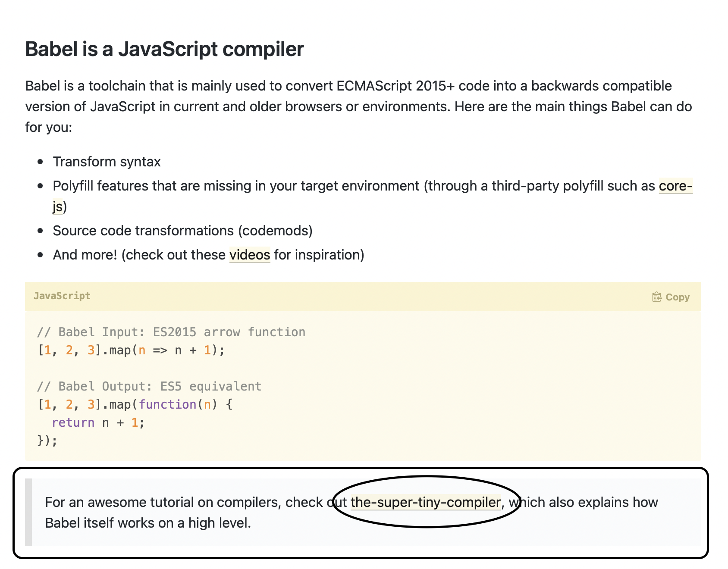Image resolution: width=728 pixels, height=569 pixels.
Task: Click the arrow function map code line
Action: (131, 350)
